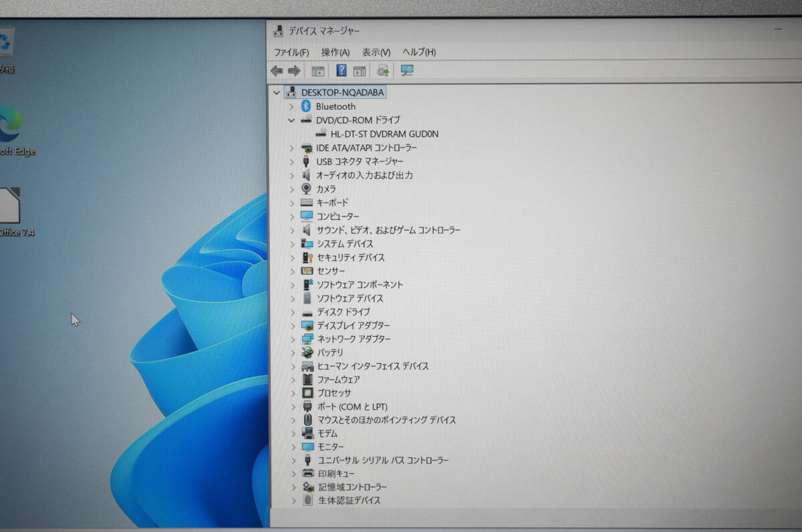Click the Device Manager title bar icon
This screenshot has width=802, height=532.
pos(278,30)
